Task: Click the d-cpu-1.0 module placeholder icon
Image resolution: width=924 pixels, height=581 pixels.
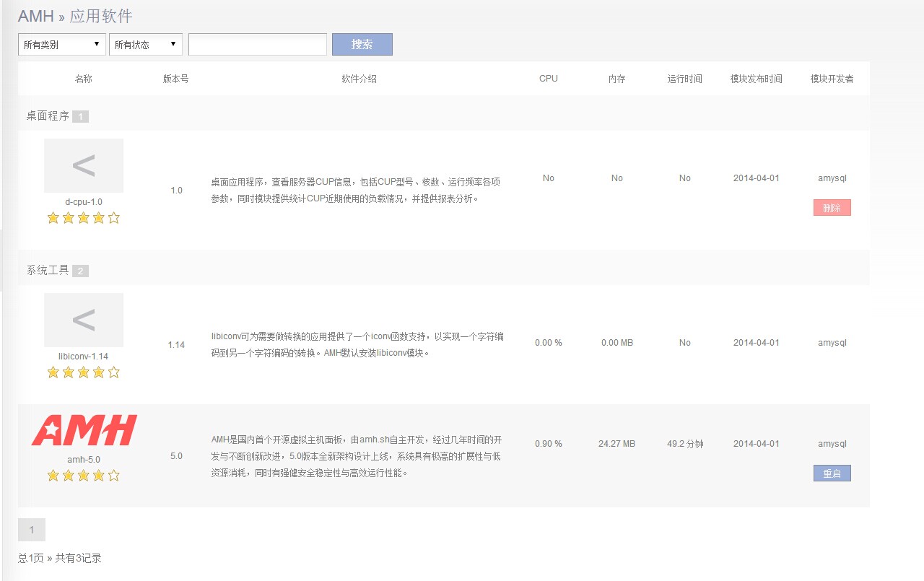Action: (x=84, y=166)
